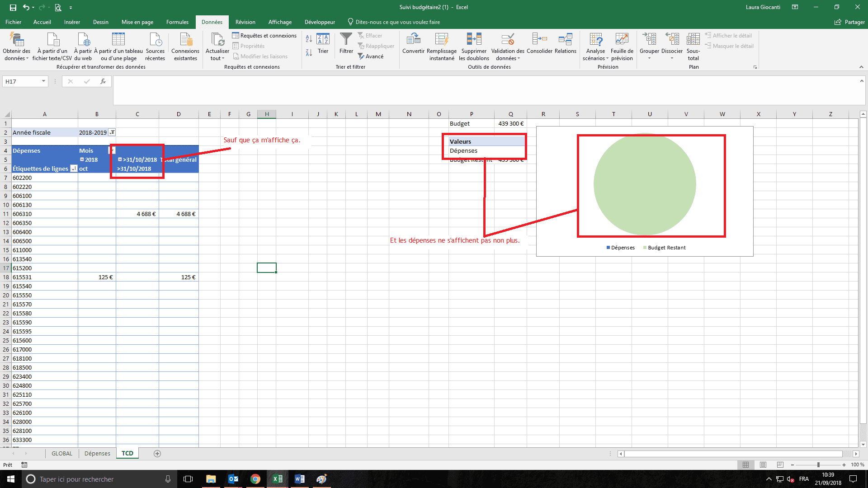Open the Année fiscale filter dropdown
Viewport: 868px width, 488px height.
point(112,132)
